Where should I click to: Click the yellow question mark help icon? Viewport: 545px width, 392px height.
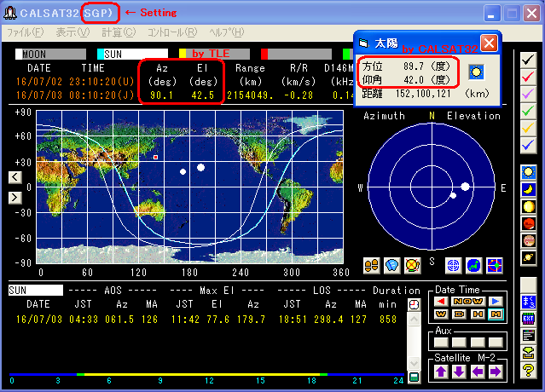click(528, 371)
